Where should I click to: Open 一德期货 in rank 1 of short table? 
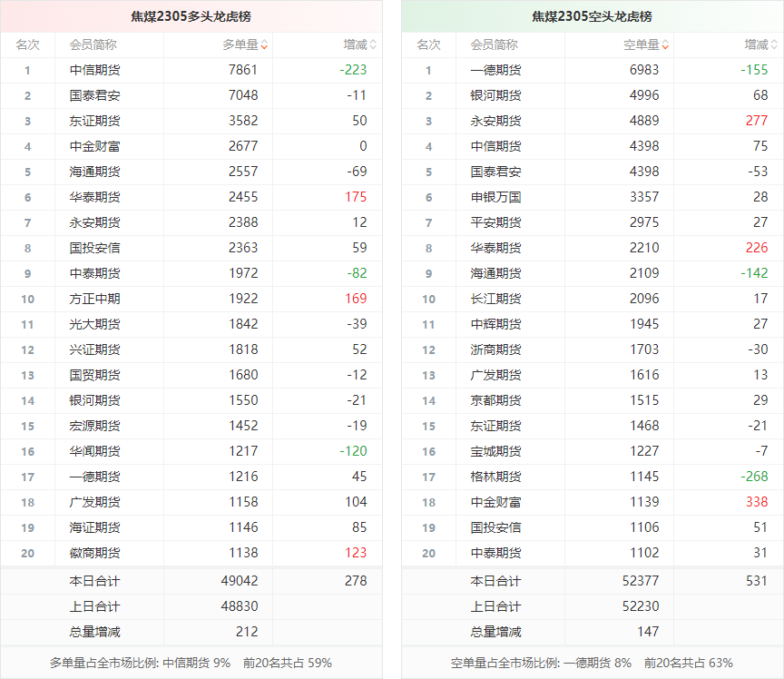click(x=495, y=70)
